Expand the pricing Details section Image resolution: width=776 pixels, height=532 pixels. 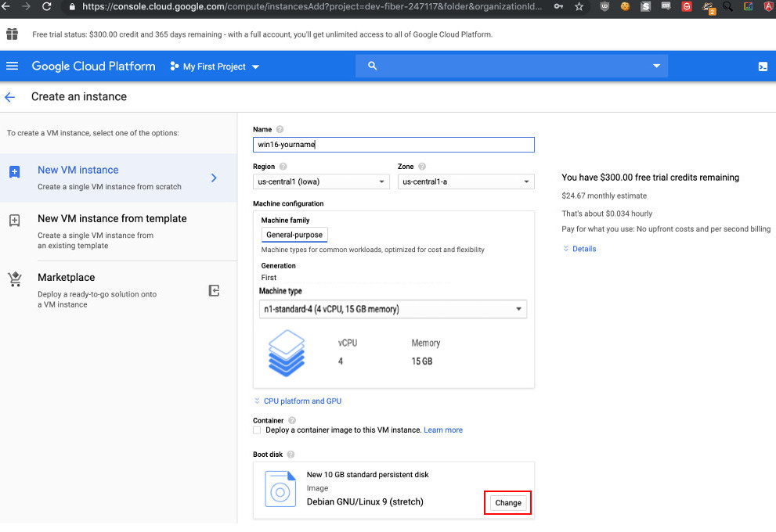(x=583, y=249)
